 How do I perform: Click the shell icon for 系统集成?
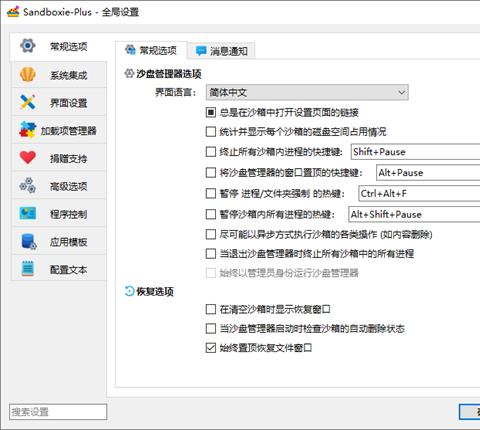28,75
